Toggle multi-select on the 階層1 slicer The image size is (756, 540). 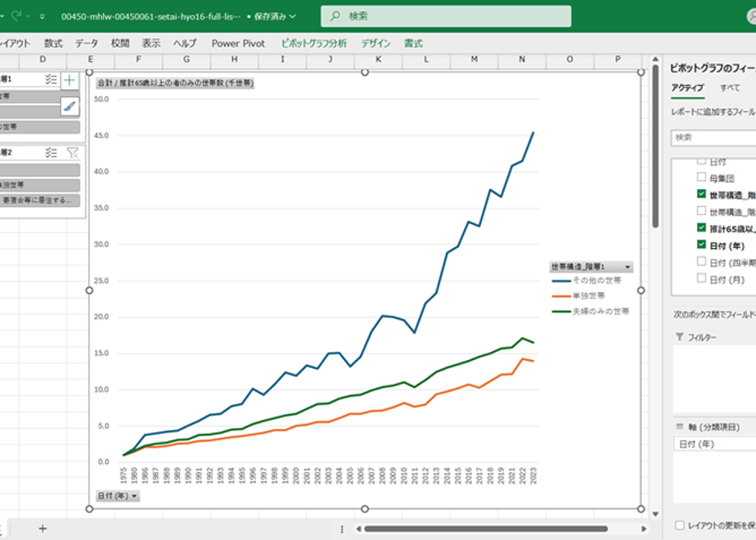click(51, 79)
